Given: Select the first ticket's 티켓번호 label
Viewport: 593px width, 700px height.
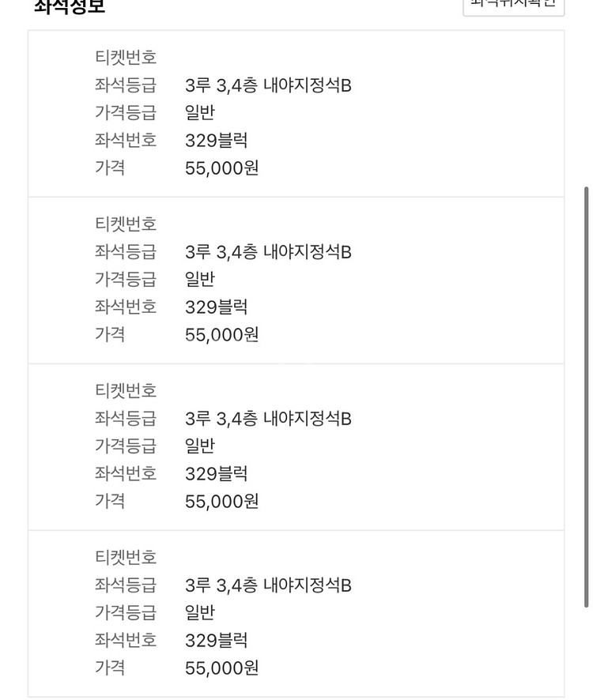Looking at the screenshot, I should click(126, 58).
